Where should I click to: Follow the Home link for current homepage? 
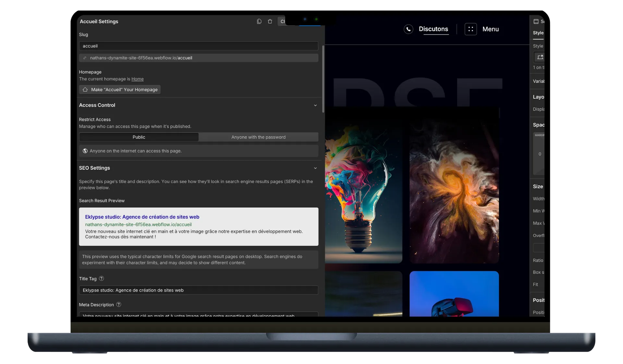[x=137, y=79]
